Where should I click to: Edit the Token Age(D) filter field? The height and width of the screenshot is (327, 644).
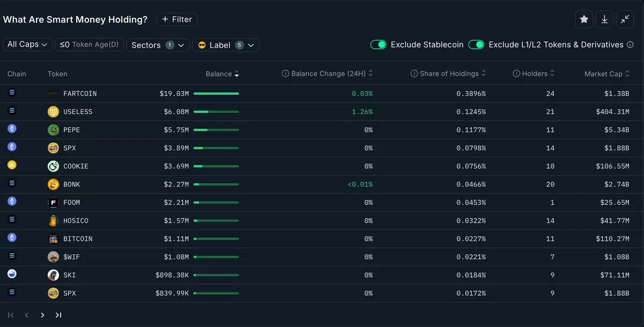90,45
